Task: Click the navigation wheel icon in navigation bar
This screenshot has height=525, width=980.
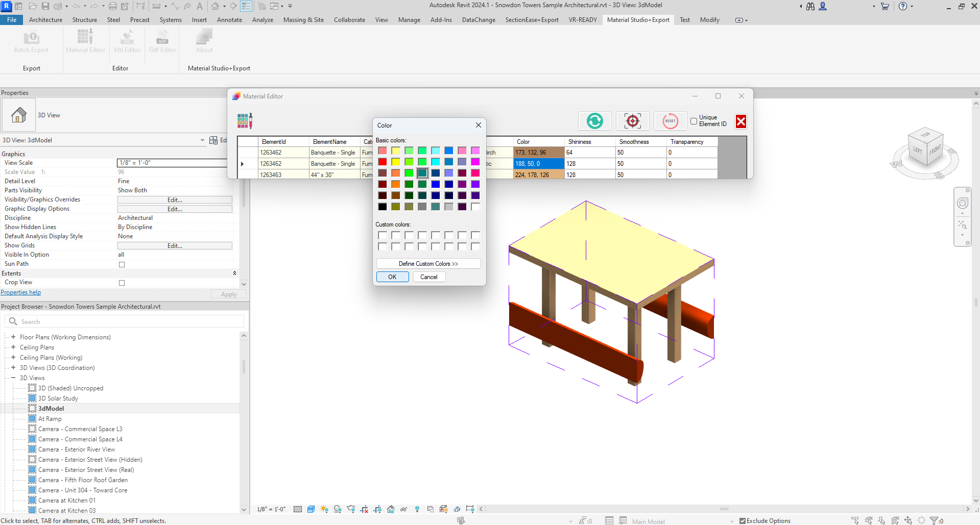Action: click(963, 203)
